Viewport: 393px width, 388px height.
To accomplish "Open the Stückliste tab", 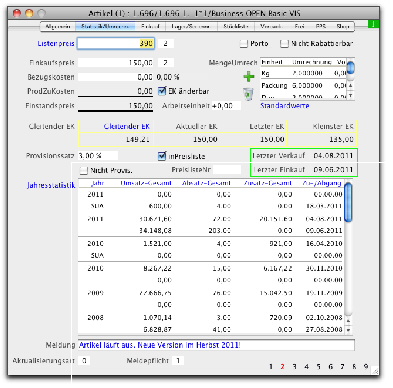I will tap(236, 26).
